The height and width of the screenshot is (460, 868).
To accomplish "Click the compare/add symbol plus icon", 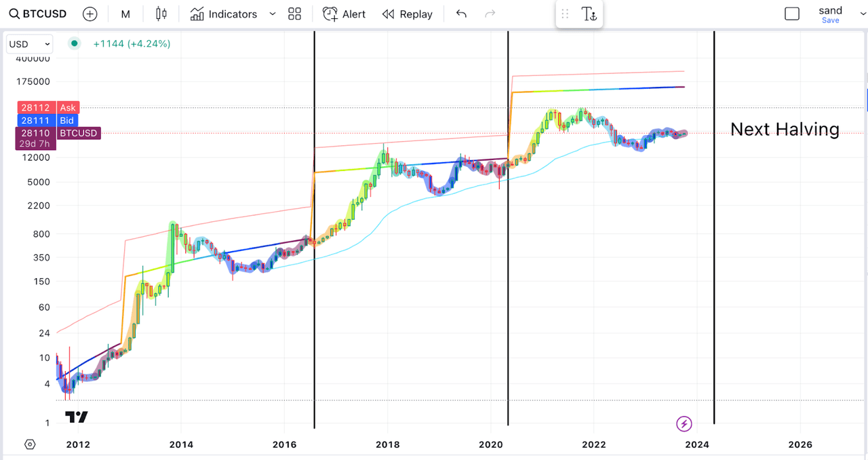I will (x=90, y=14).
